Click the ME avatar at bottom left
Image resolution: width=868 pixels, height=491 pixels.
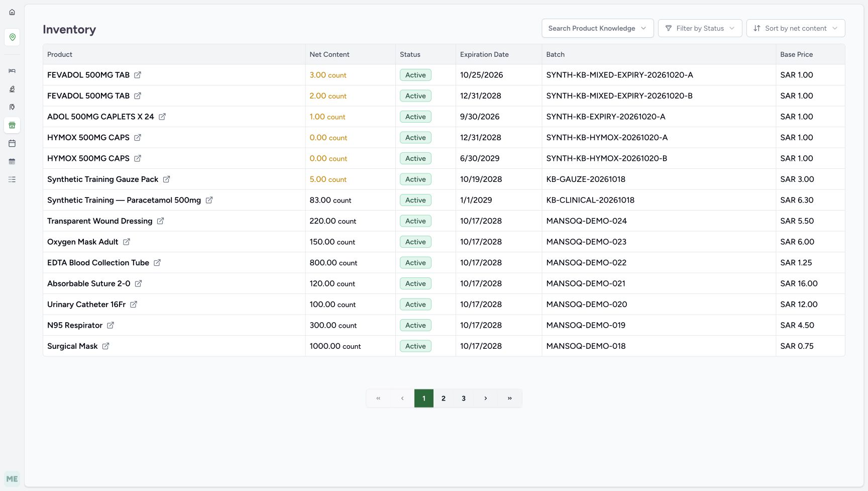[12, 479]
